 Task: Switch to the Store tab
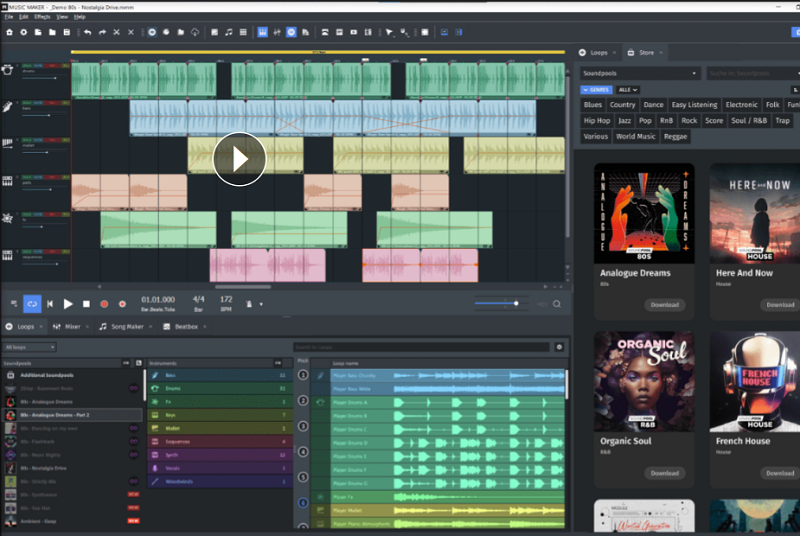(646, 53)
